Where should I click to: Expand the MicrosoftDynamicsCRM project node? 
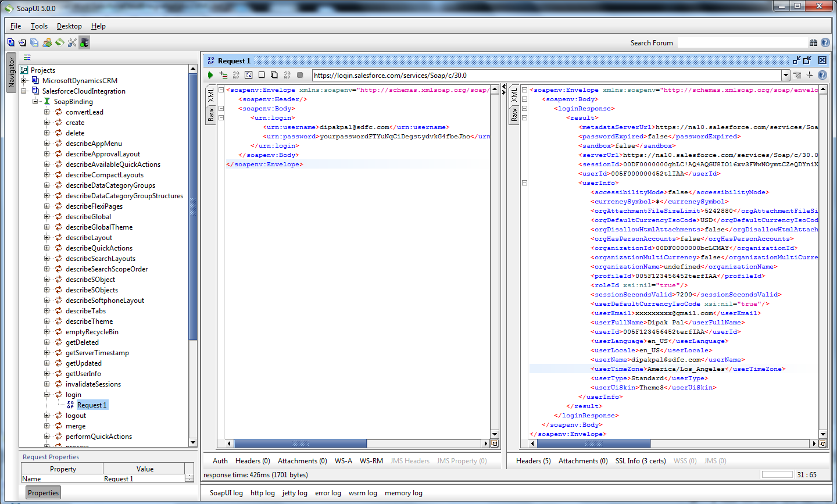click(24, 81)
